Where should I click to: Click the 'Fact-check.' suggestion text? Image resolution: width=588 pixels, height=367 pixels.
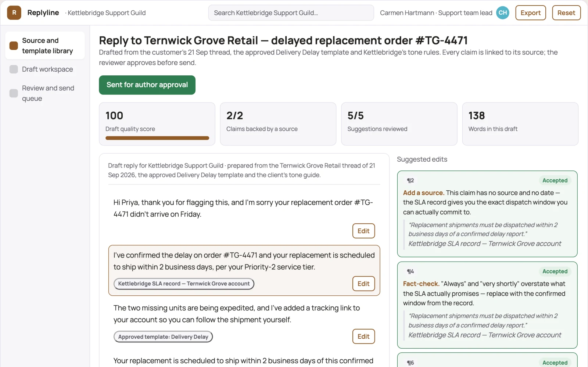421,284
